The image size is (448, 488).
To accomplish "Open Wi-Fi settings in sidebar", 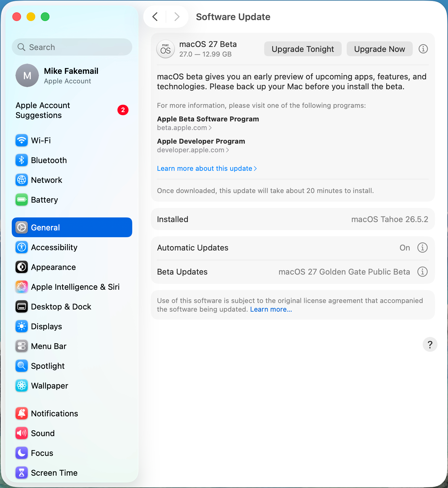I will pyautogui.click(x=72, y=141).
